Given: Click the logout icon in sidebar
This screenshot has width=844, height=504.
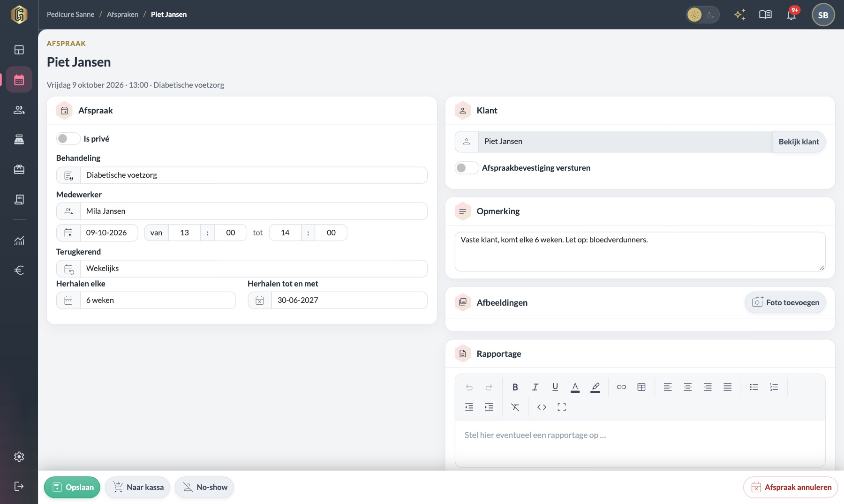Looking at the screenshot, I should pyautogui.click(x=19, y=486).
